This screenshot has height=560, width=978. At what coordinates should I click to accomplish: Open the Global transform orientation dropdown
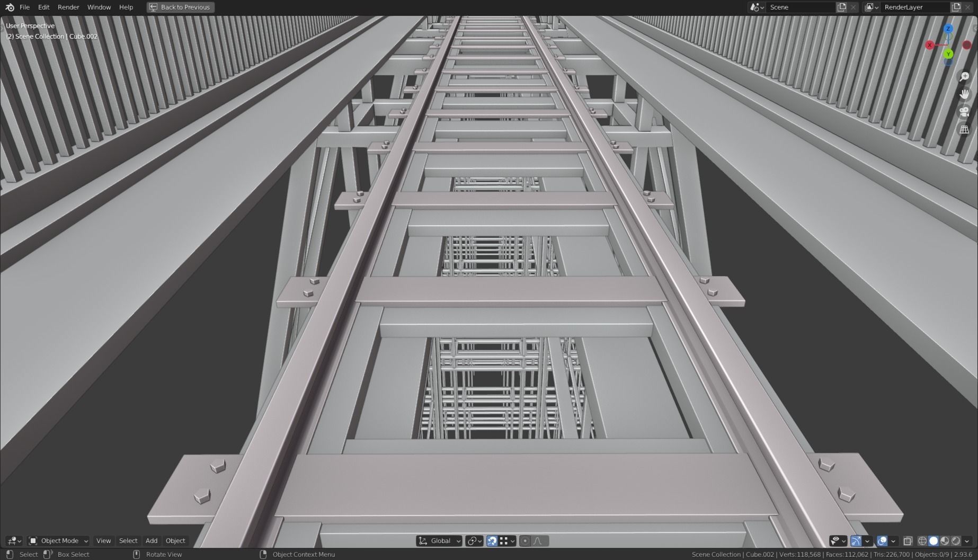pos(439,541)
